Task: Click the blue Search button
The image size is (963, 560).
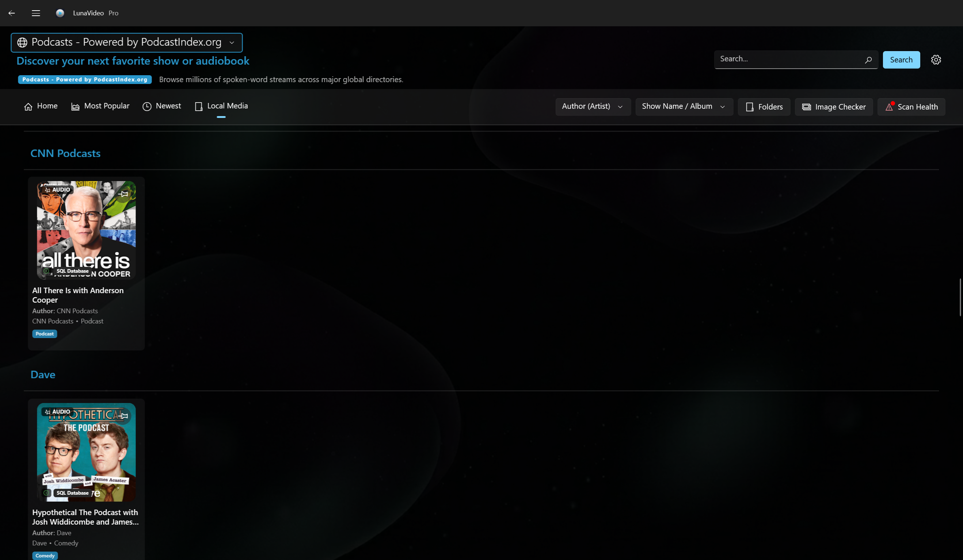Action: click(x=901, y=60)
